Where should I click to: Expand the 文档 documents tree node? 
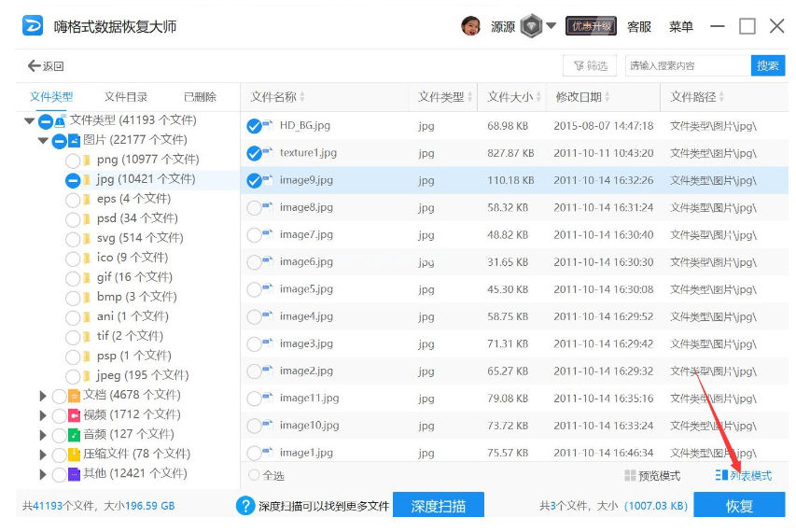point(43,396)
